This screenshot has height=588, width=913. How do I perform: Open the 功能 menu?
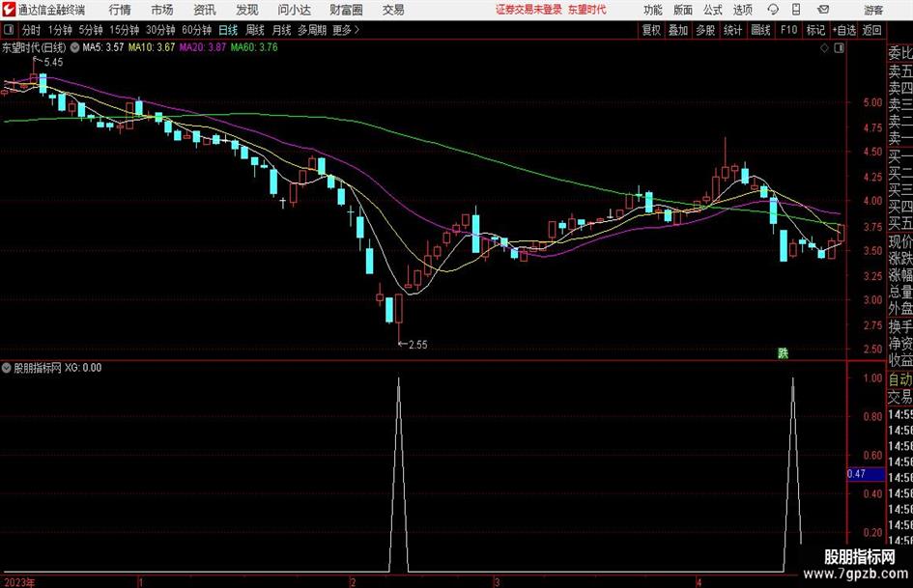click(x=653, y=10)
